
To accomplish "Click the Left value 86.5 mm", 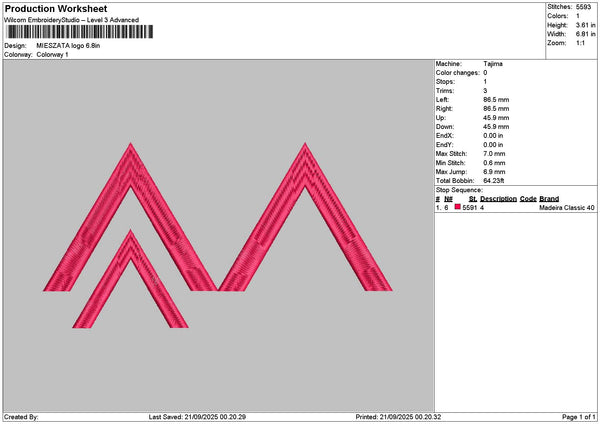I will 496,99.
